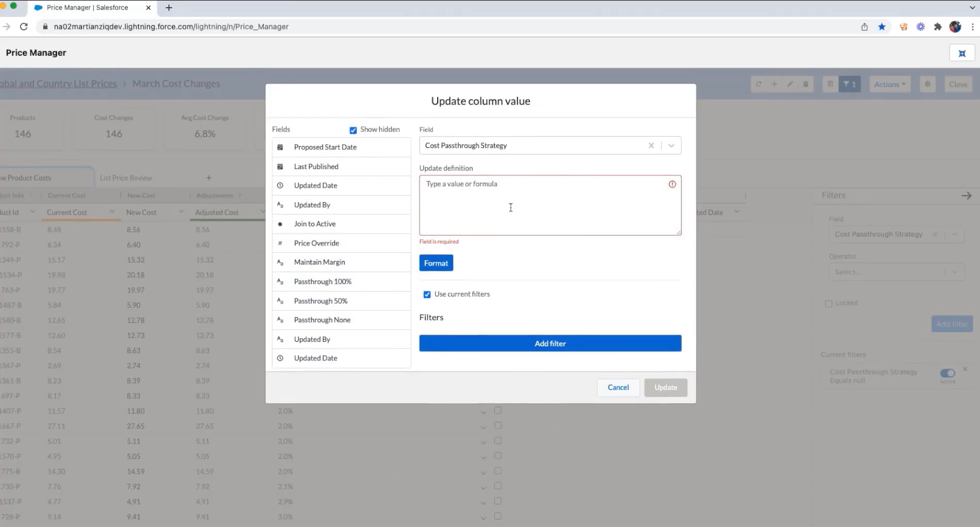
Task: Select the Last Published field
Action: click(x=341, y=167)
